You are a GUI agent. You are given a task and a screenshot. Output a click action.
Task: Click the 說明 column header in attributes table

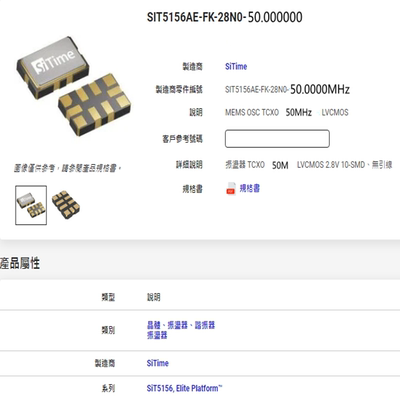point(154,297)
